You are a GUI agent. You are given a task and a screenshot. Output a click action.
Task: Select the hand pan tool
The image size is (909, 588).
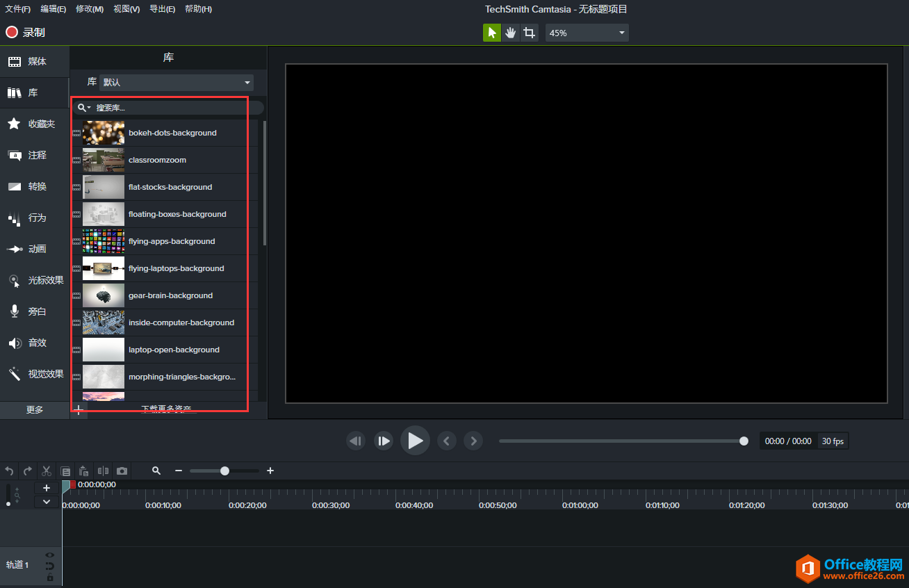(x=511, y=33)
